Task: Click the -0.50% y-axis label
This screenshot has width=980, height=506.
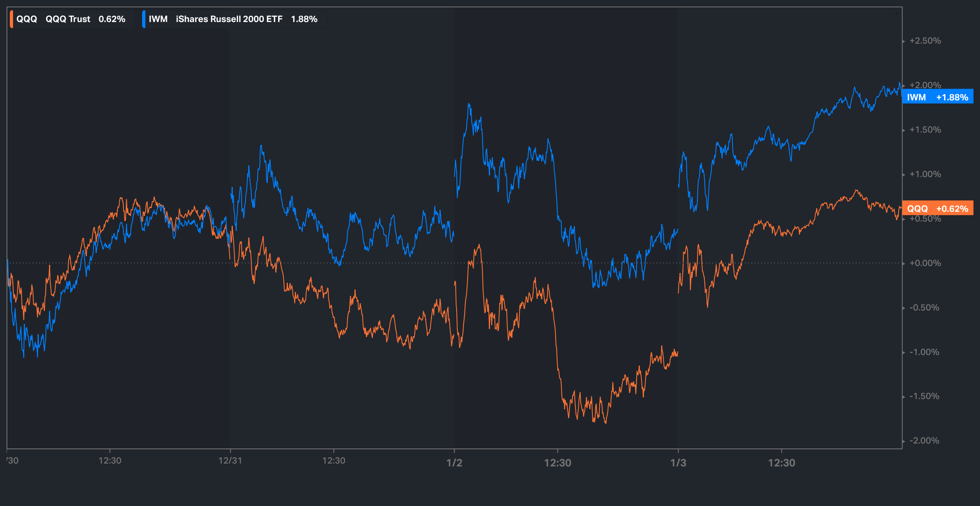Action: [x=924, y=308]
